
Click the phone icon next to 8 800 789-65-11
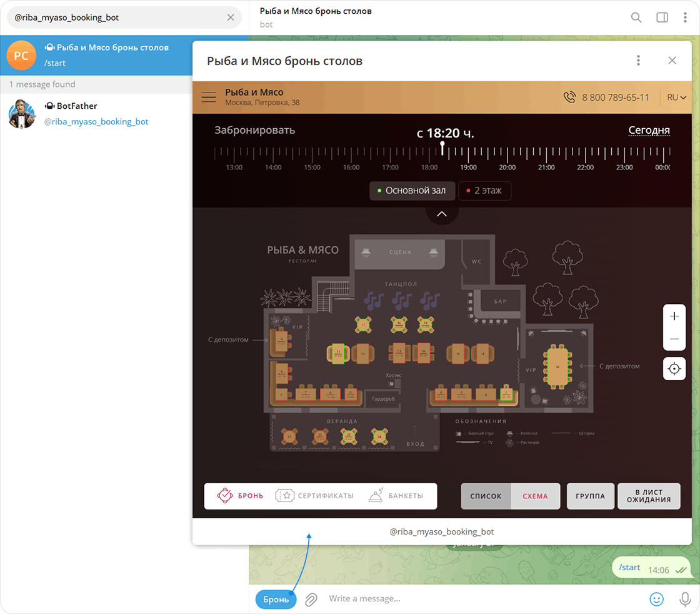[x=569, y=98]
